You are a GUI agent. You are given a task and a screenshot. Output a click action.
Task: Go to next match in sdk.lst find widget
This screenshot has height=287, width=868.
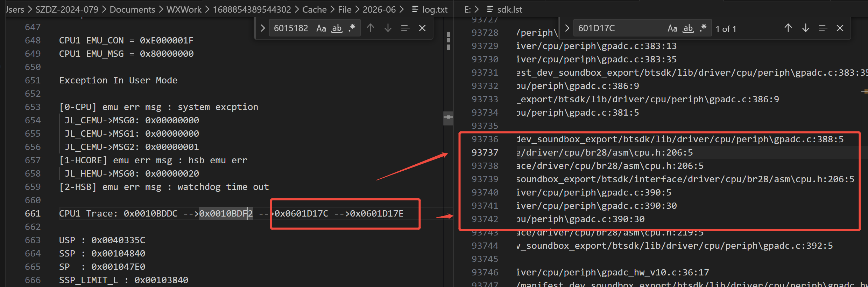(805, 28)
